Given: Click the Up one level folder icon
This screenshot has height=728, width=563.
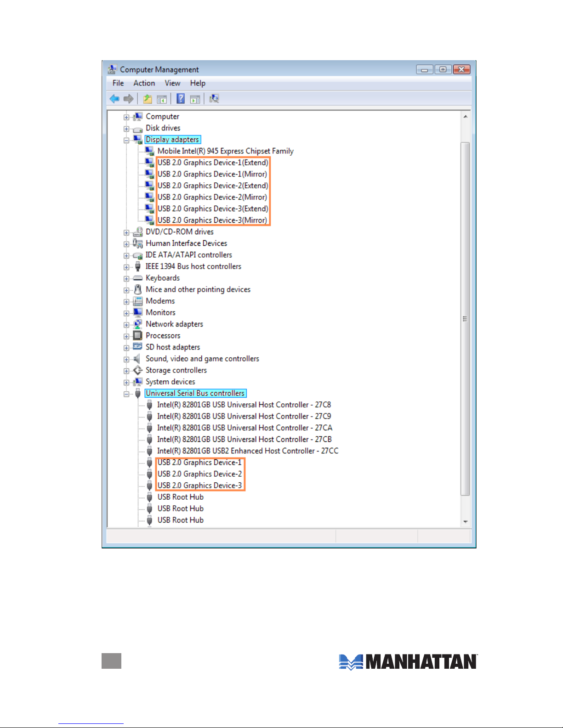Looking at the screenshot, I should pyautogui.click(x=148, y=99).
